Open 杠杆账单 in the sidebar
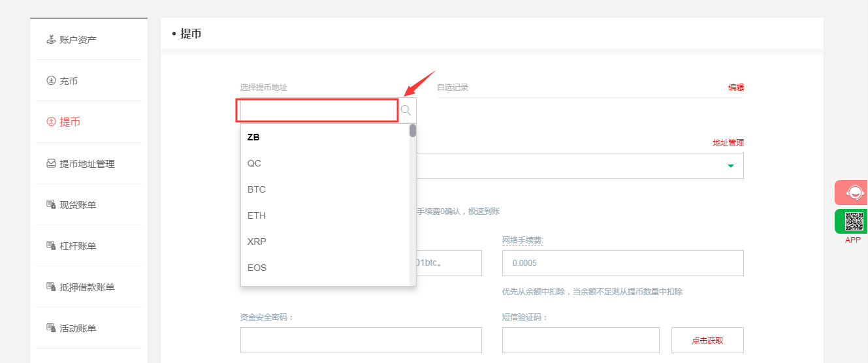This screenshot has width=868, height=363. tap(78, 246)
